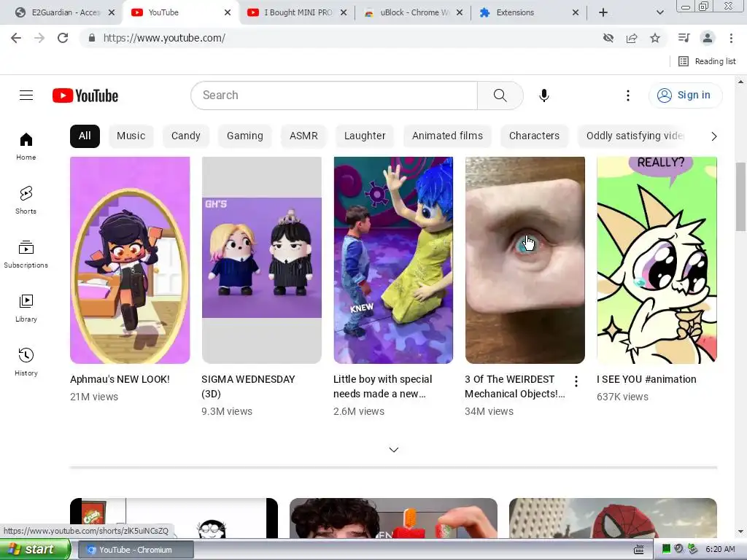747x560 pixels.
Task: Open Shorts from the sidebar
Action: [26, 200]
